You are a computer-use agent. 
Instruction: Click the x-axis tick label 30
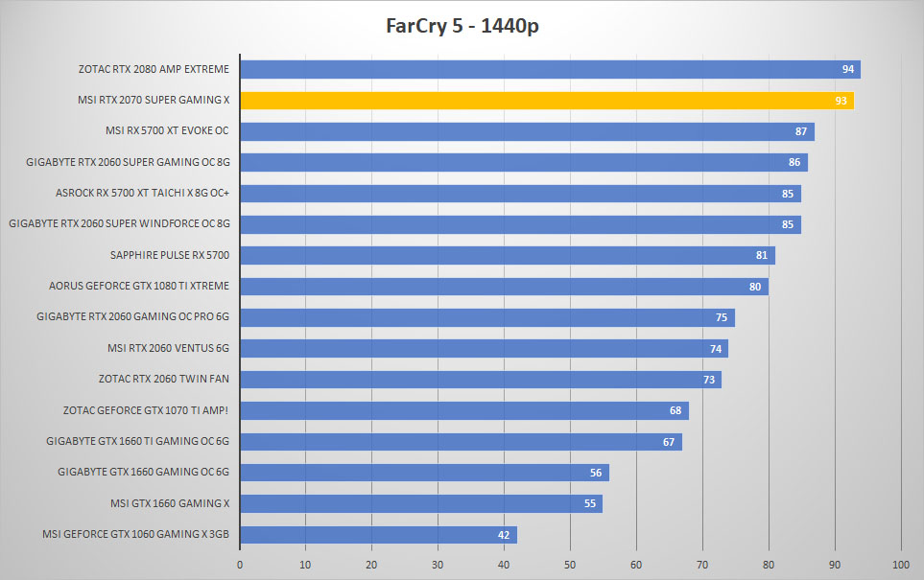pyautogui.click(x=438, y=565)
